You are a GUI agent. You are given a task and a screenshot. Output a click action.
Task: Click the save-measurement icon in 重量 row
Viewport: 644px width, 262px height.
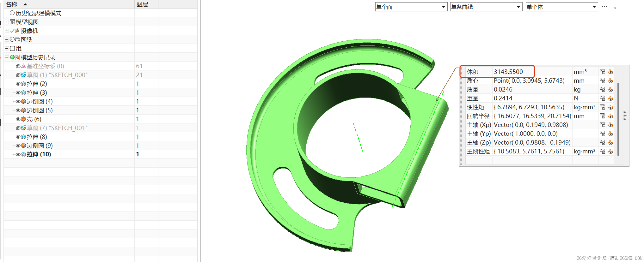point(603,98)
